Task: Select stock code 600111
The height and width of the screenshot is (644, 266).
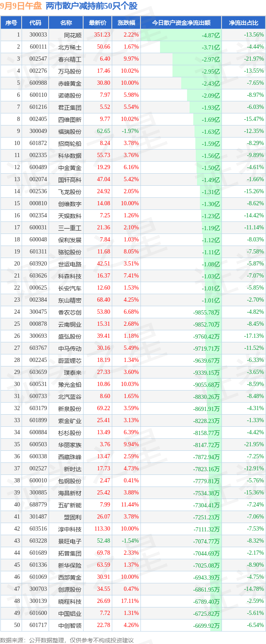Action: point(38,47)
